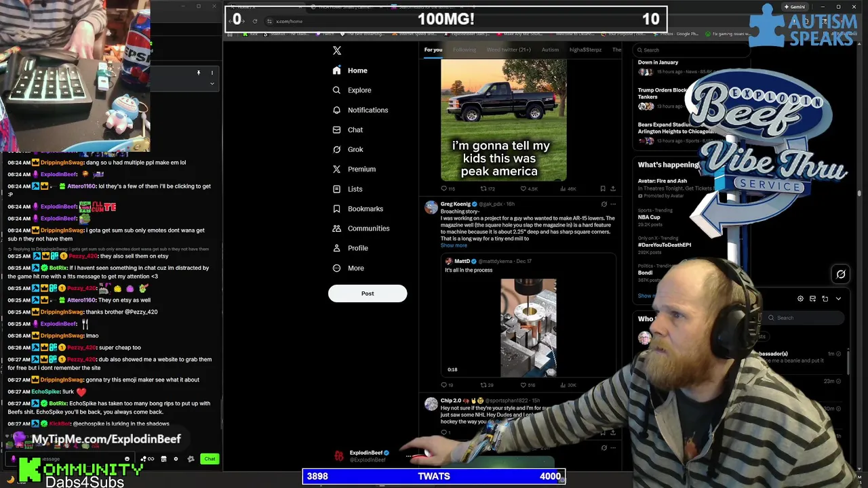
Task: Open ExplodinBeef account switcher
Action: point(372,456)
